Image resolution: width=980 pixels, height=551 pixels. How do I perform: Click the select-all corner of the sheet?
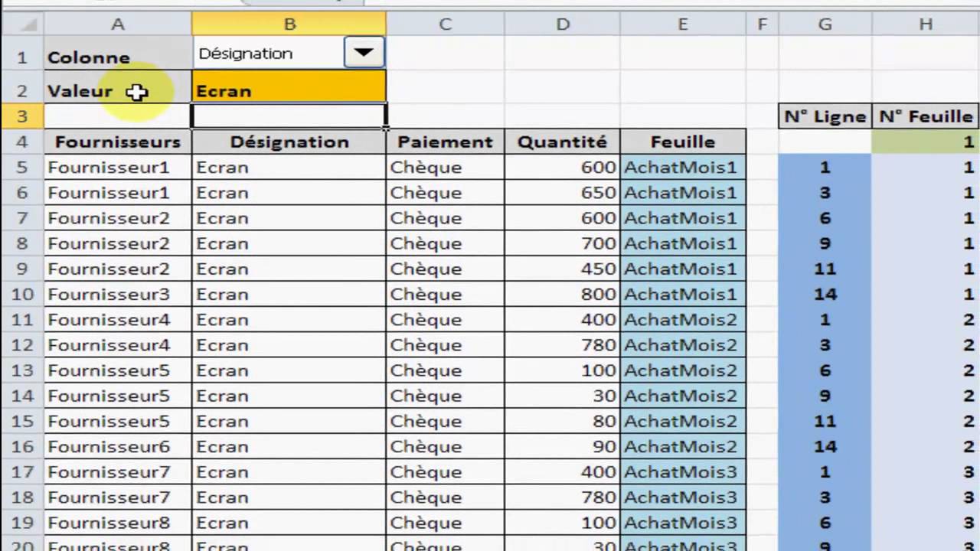pyautogui.click(x=22, y=24)
